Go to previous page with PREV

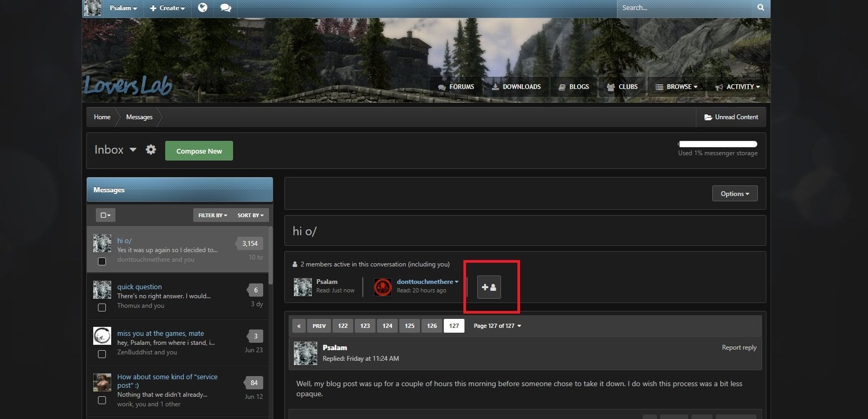[x=319, y=326]
